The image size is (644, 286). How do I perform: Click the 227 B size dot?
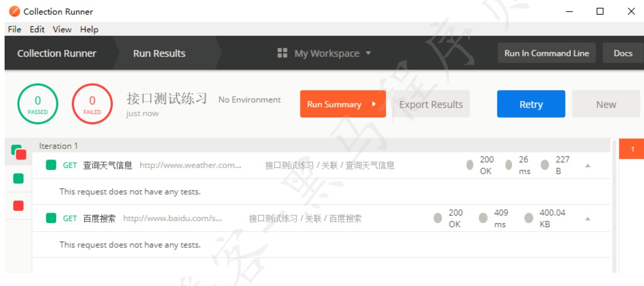point(545,165)
